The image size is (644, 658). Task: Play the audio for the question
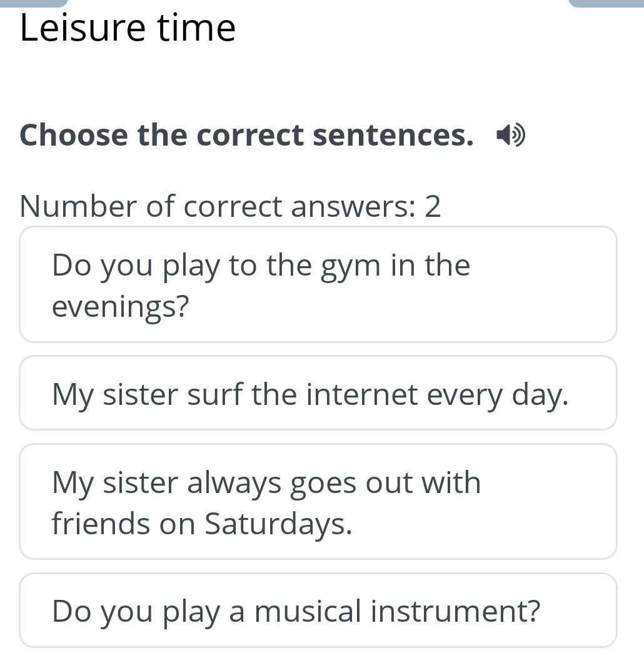[510, 135]
